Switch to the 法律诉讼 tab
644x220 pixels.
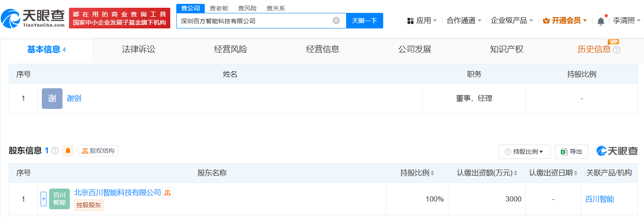point(138,50)
